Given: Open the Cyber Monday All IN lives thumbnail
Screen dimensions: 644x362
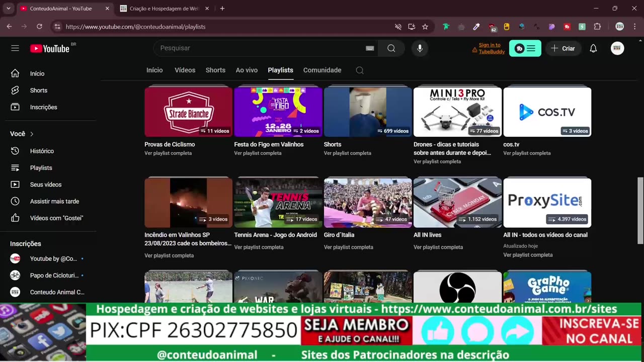Looking at the screenshot, I should coord(457,202).
